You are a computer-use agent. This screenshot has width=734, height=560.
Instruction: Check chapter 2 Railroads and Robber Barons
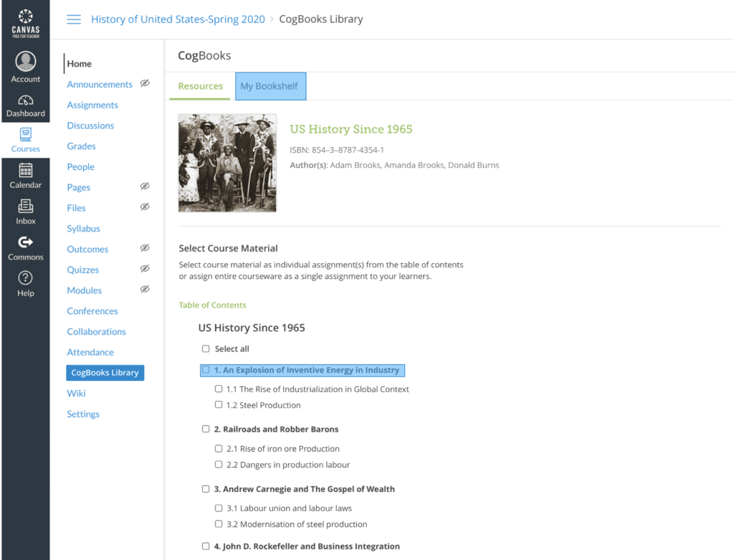(x=206, y=429)
